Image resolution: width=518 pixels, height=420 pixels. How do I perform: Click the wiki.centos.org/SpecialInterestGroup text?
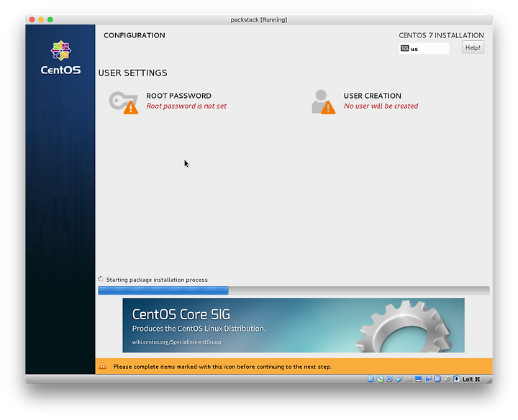tap(177, 342)
